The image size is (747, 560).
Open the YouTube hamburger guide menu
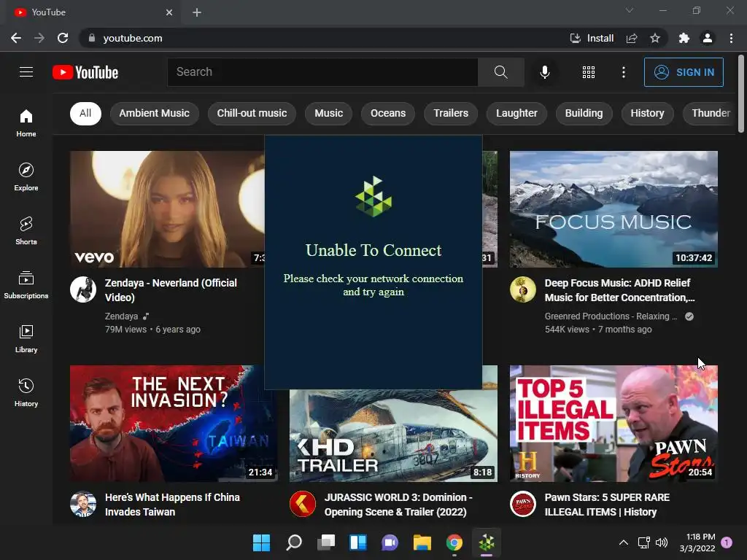[x=26, y=72]
